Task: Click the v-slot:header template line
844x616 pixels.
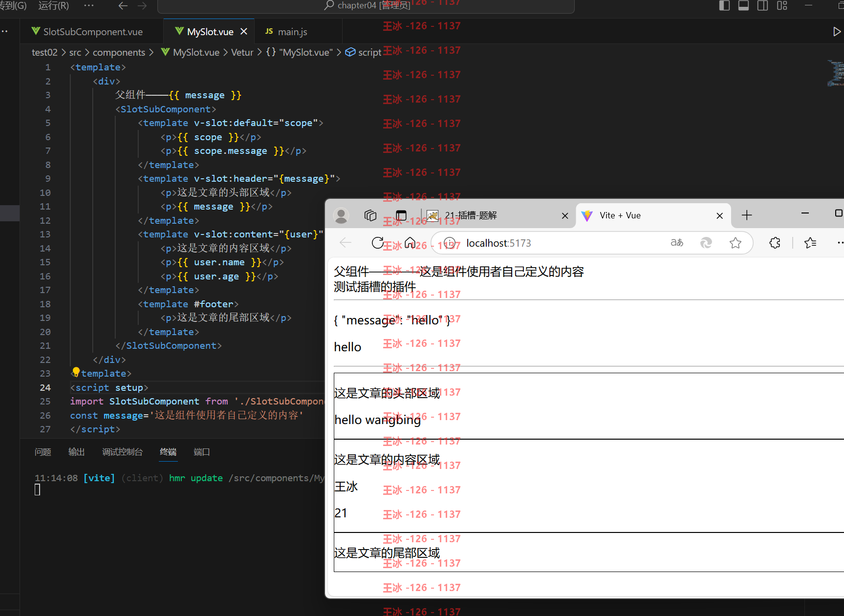Action: (x=239, y=179)
